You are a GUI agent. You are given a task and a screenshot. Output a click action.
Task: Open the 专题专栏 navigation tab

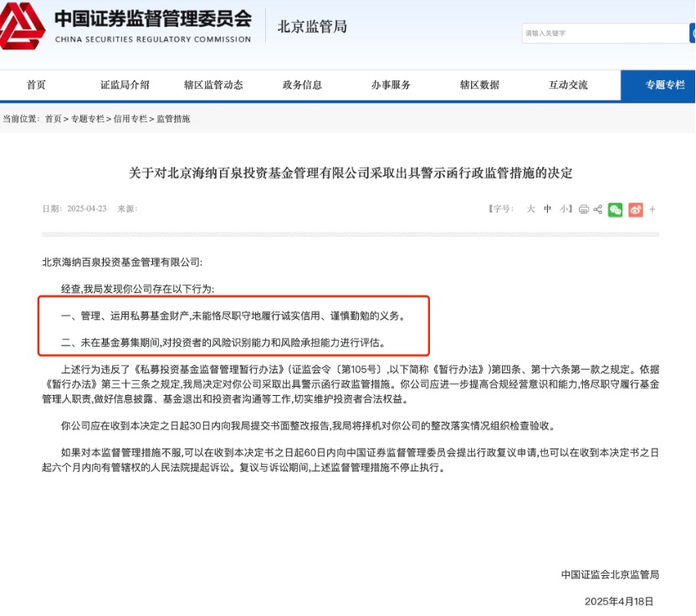[658, 85]
